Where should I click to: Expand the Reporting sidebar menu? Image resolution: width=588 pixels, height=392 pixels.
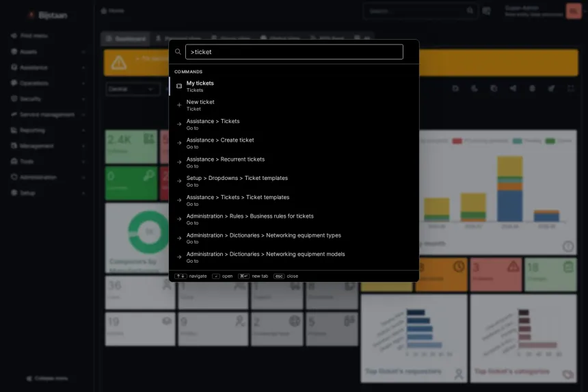47,130
